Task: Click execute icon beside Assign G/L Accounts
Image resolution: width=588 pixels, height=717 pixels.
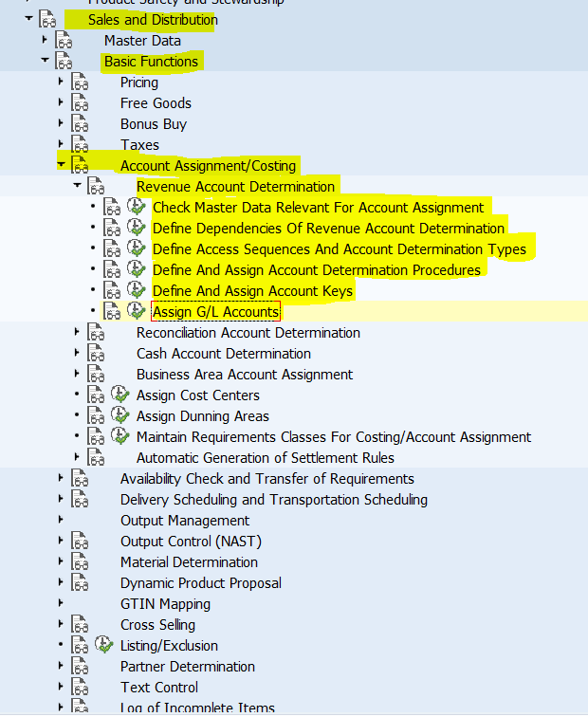Action: click(137, 311)
